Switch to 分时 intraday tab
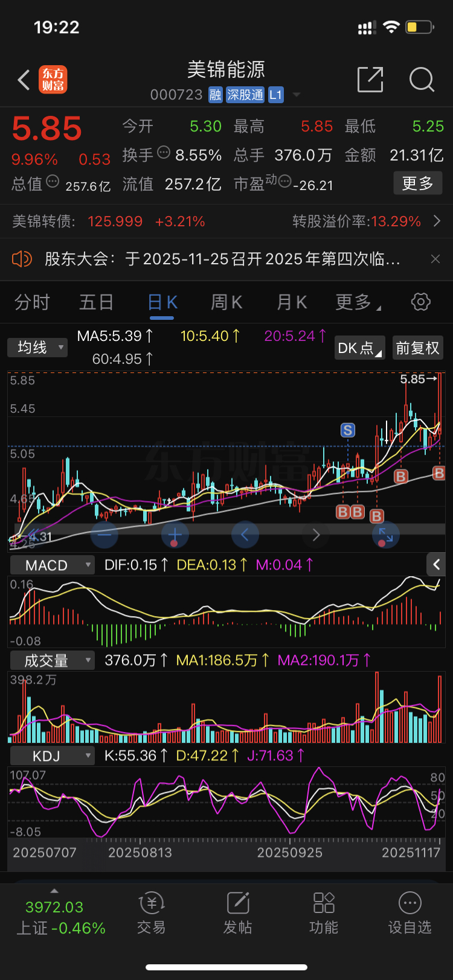The width and height of the screenshot is (453, 980). point(32,302)
